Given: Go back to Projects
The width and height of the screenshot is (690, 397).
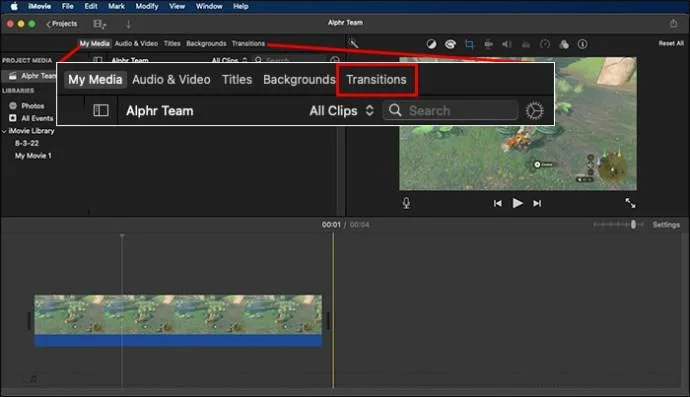Looking at the screenshot, I should 62,24.
